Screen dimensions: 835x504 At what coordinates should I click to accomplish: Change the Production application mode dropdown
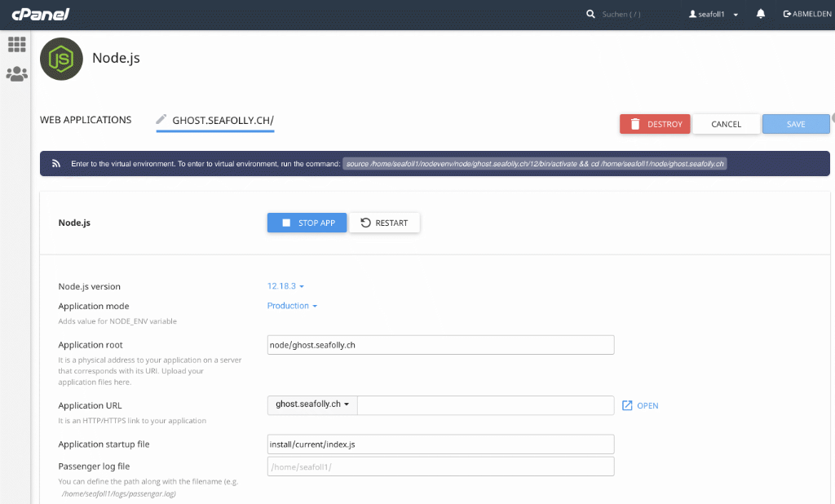(292, 306)
